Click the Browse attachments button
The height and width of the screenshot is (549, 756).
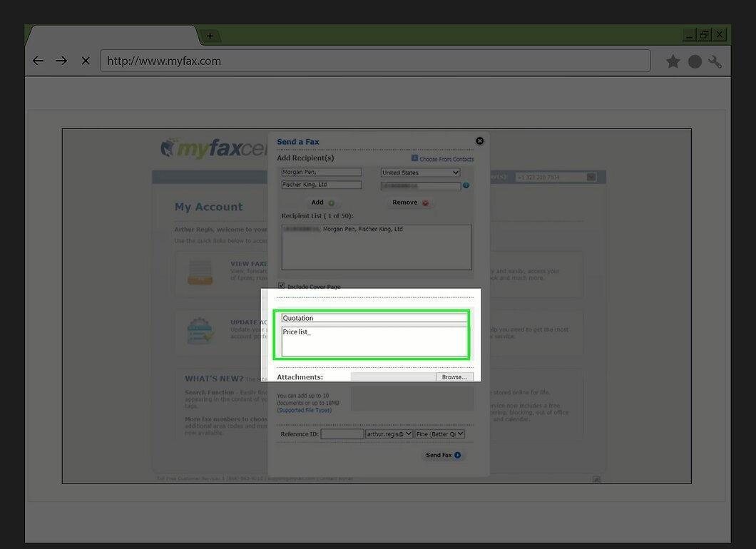(454, 377)
